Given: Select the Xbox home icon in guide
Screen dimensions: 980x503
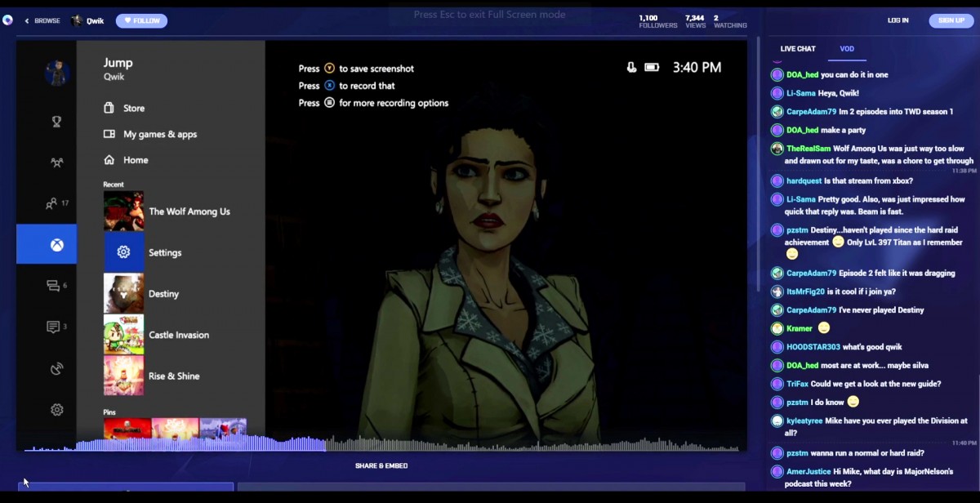Looking at the screenshot, I should [x=56, y=244].
